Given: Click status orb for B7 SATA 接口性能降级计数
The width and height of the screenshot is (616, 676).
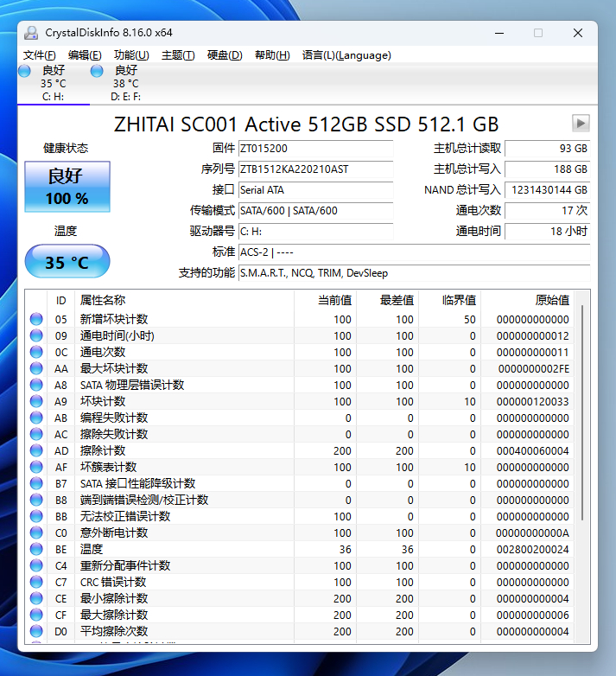Looking at the screenshot, I should coord(36,483).
